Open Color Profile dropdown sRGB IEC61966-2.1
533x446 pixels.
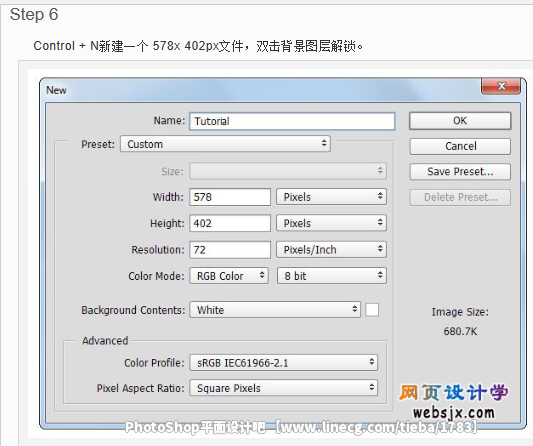coord(283,363)
